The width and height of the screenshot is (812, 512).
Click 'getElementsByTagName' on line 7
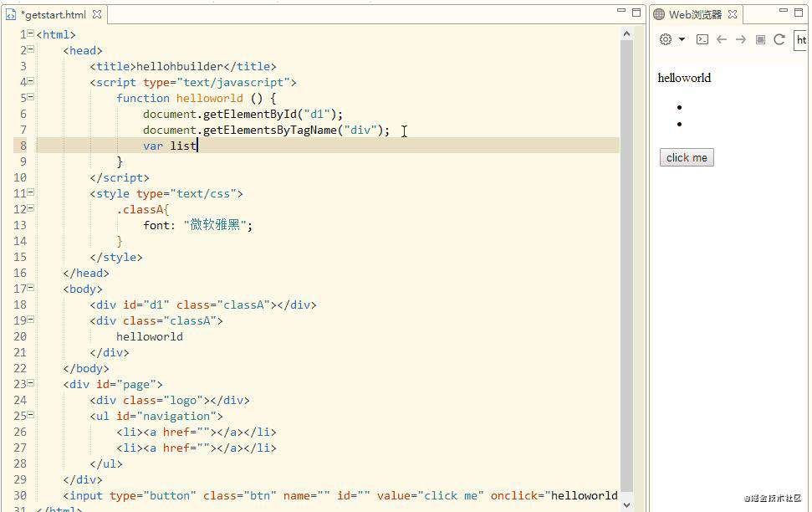270,130
